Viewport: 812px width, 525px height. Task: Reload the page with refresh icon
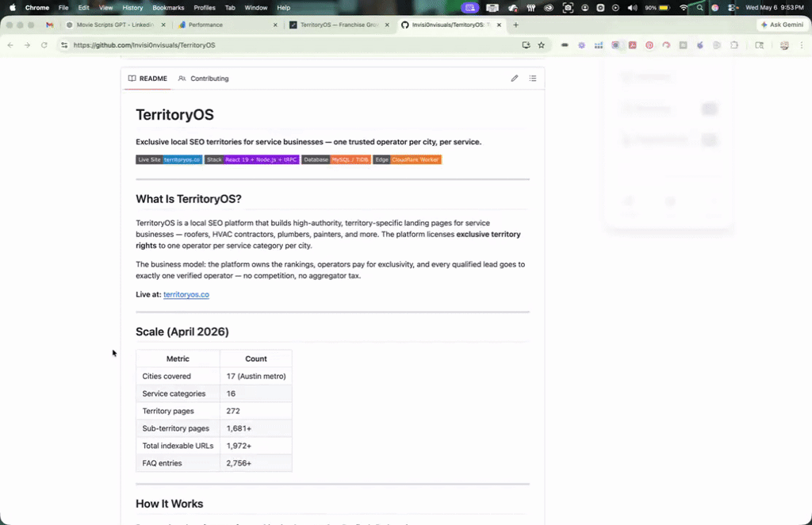pyautogui.click(x=44, y=45)
